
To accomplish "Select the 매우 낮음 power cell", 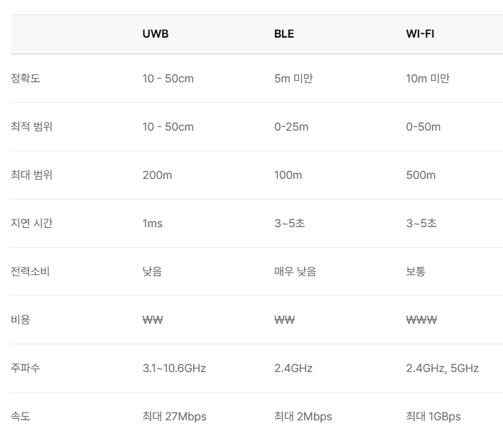I will (295, 271).
